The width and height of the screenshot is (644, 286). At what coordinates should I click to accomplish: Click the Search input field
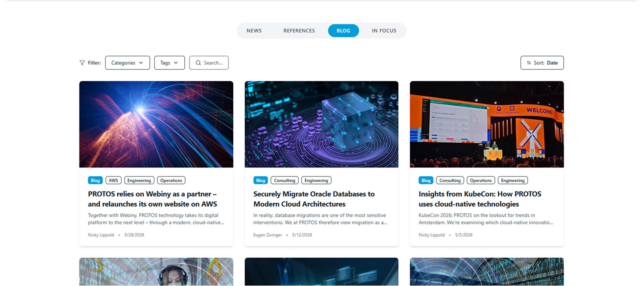click(209, 63)
